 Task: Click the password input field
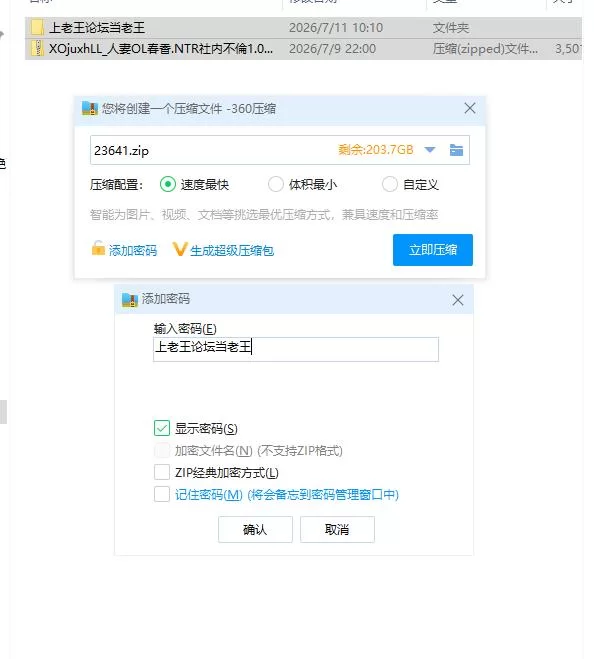pyautogui.click(x=296, y=349)
